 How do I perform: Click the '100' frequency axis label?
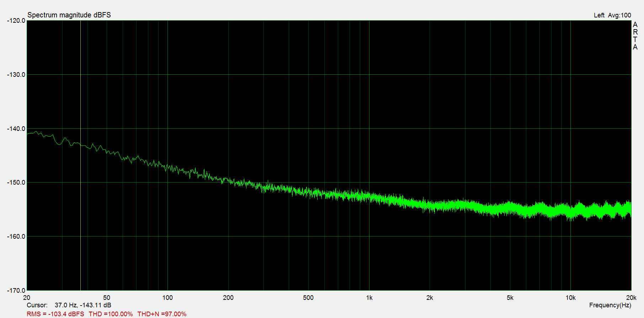[167, 298]
